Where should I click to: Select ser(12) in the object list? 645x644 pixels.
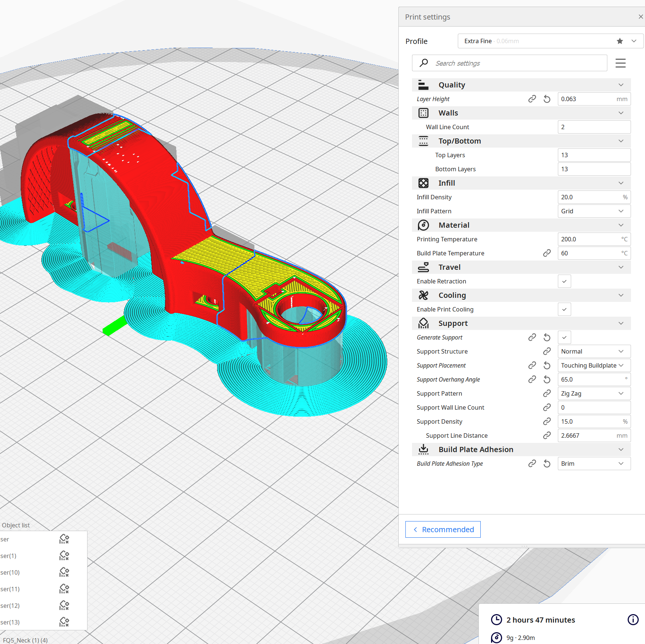(x=10, y=606)
